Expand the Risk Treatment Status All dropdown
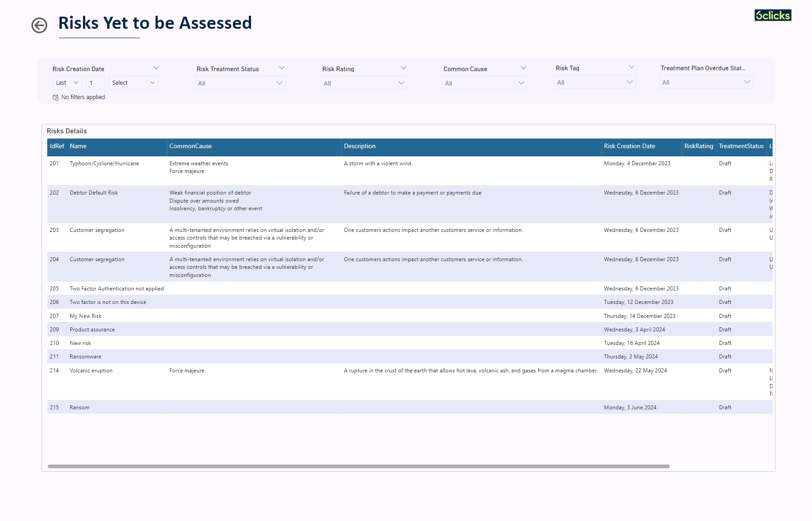The image size is (812, 521). coord(240,83)
